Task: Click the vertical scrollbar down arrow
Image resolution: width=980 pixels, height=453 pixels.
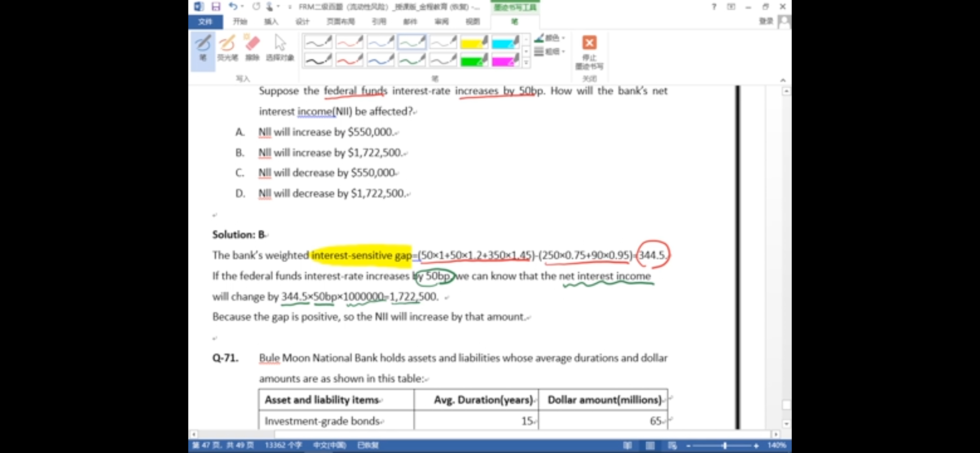Action: tap(786, 424)
